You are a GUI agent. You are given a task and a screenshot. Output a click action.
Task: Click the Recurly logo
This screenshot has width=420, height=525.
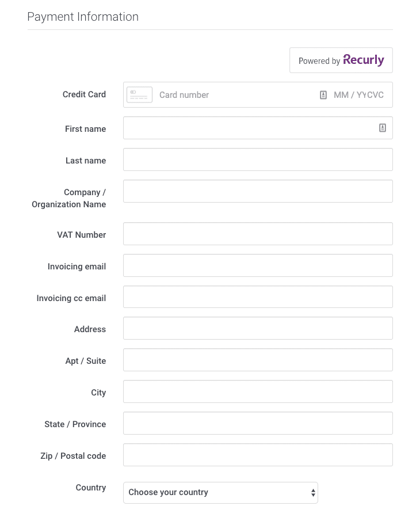tap(364, 60)
